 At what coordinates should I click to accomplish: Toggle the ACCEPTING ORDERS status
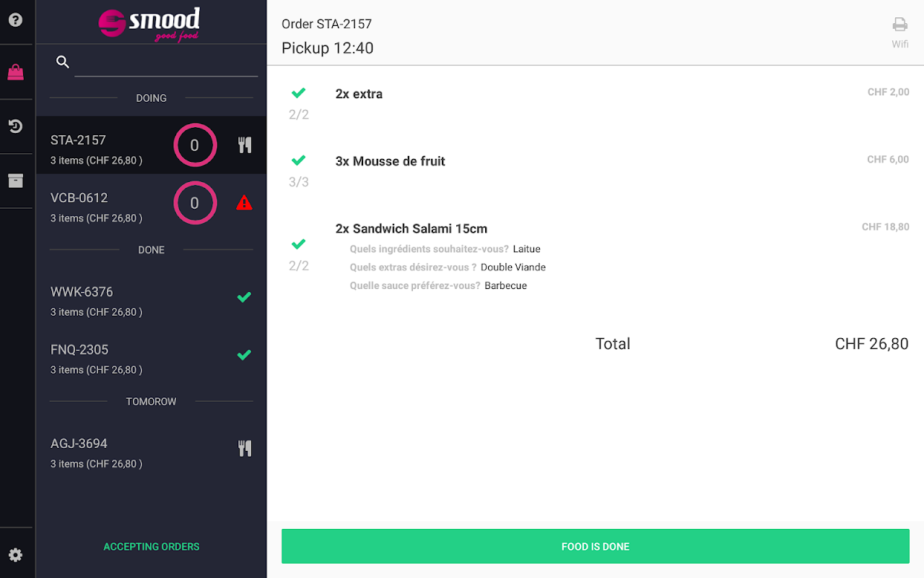click(151, 547)
